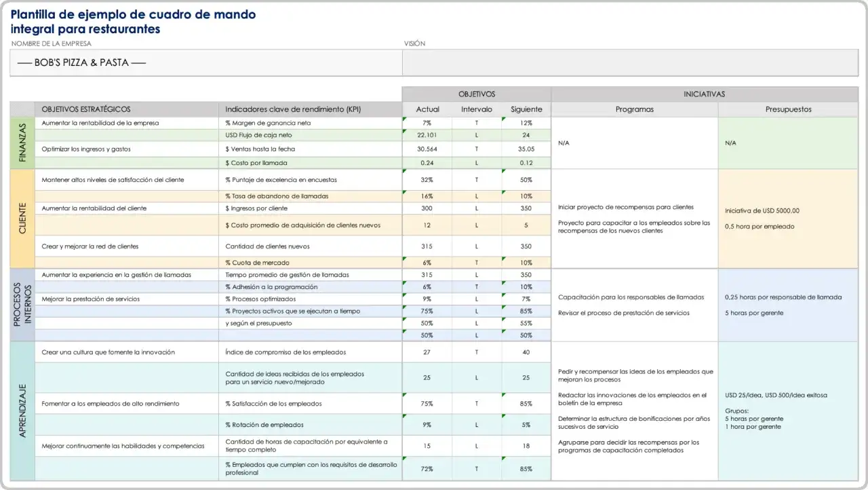The image size is (868, 490).
Task: Click '% Rotación de empleados' KPI
Action: click(264, 425)
